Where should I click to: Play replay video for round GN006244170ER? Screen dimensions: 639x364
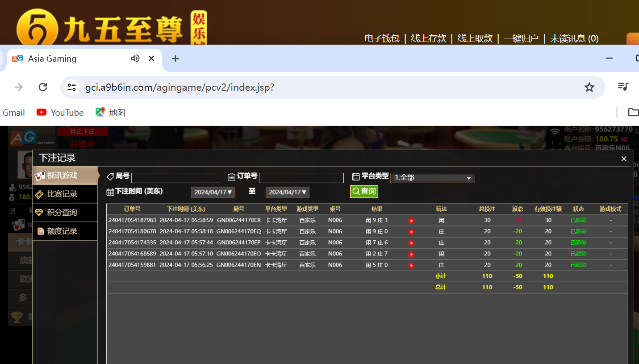point(411,221)
